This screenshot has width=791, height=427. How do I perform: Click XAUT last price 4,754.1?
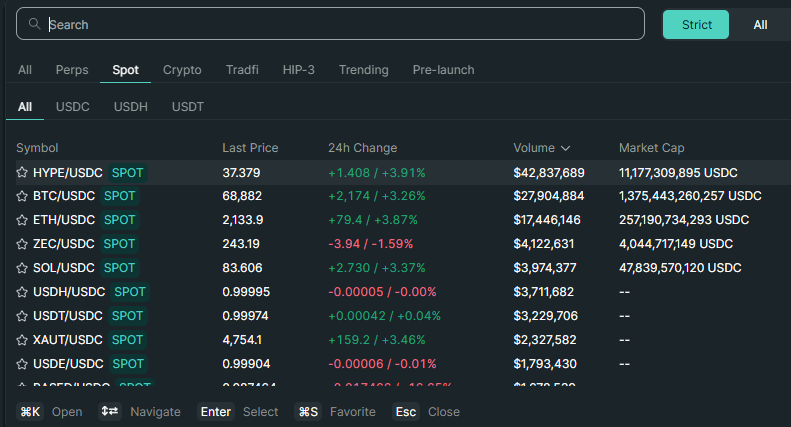pos(242,340)
